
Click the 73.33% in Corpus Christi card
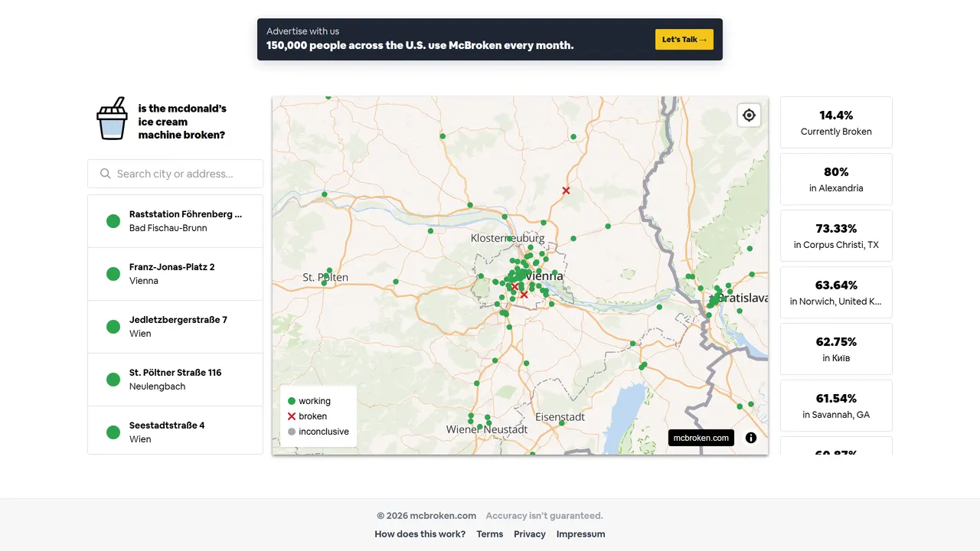point(836,236)
